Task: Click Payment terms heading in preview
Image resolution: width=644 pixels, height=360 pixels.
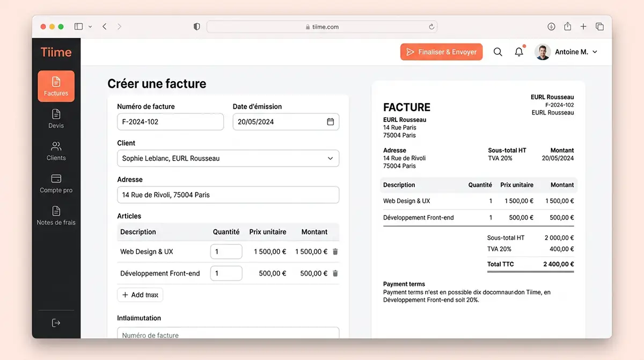Action: pyautogui.click(x=404, y=284)
